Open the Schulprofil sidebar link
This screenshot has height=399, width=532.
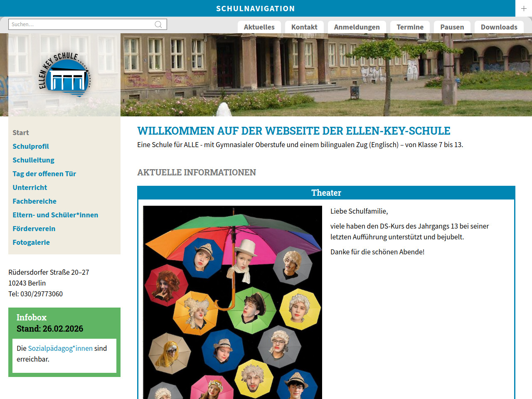coord(31,146)
